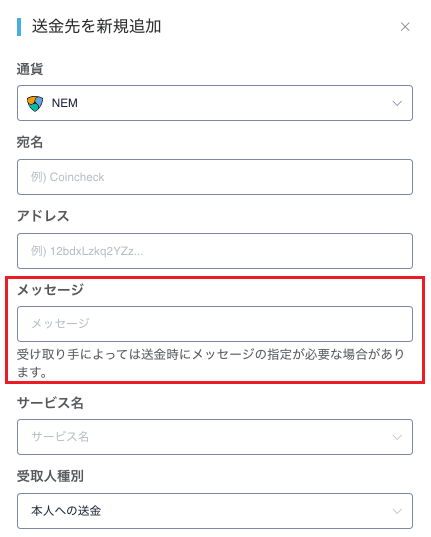Focus the 宛名 name input field

tap(215, 177)
